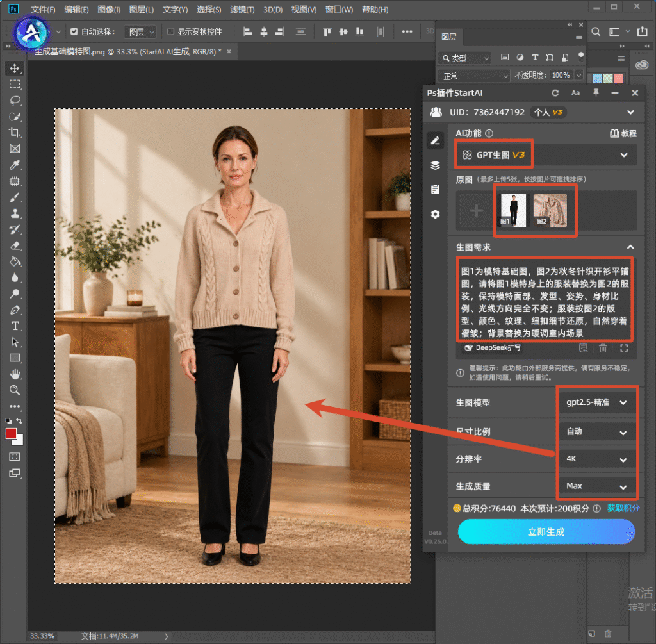Click the white background color swatch
This screenshot has width=656, height=644.
point(20,442)
